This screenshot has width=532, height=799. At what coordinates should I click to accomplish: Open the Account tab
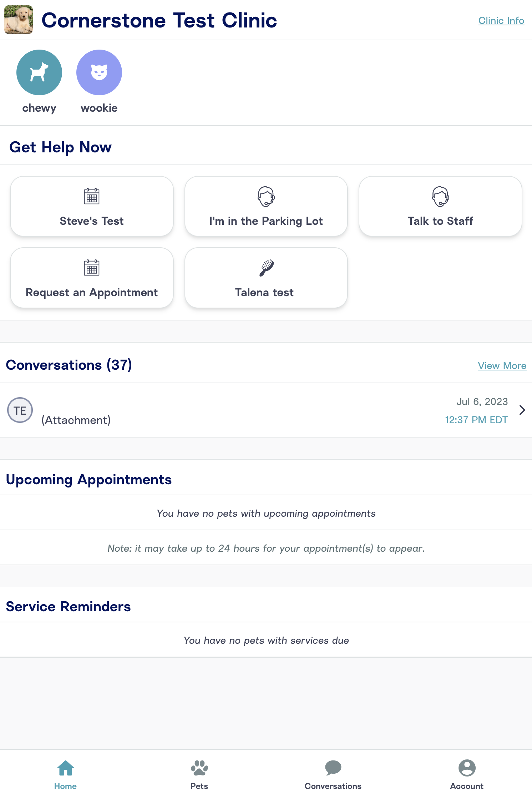coord(466,774)
